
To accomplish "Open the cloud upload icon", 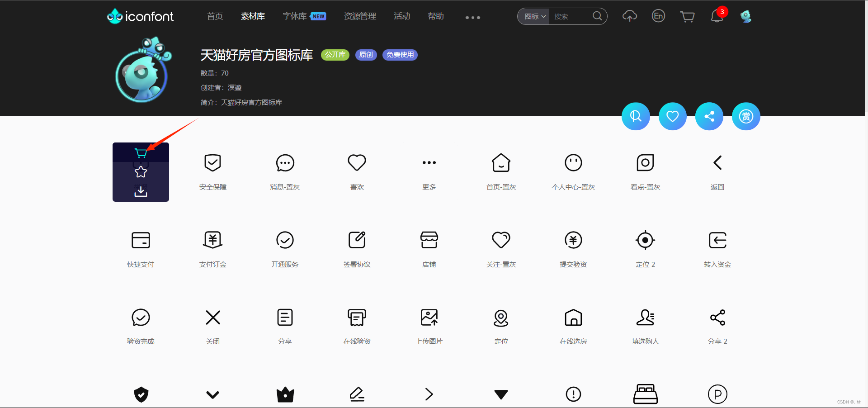I will click(630, 16).
